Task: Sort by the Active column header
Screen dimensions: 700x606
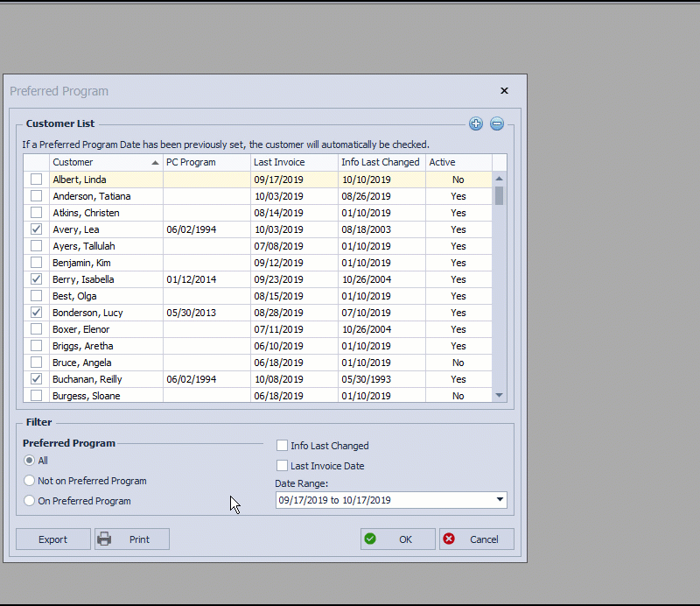Action: [458, 162]
